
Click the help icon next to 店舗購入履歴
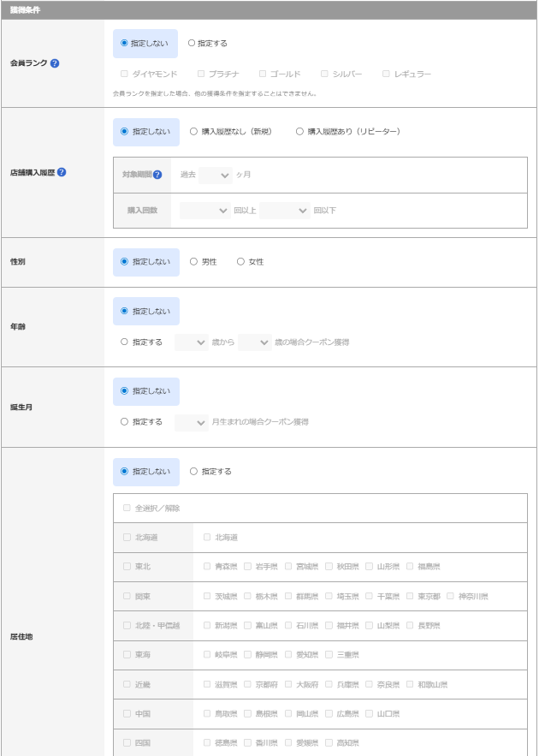click(62, 172)
